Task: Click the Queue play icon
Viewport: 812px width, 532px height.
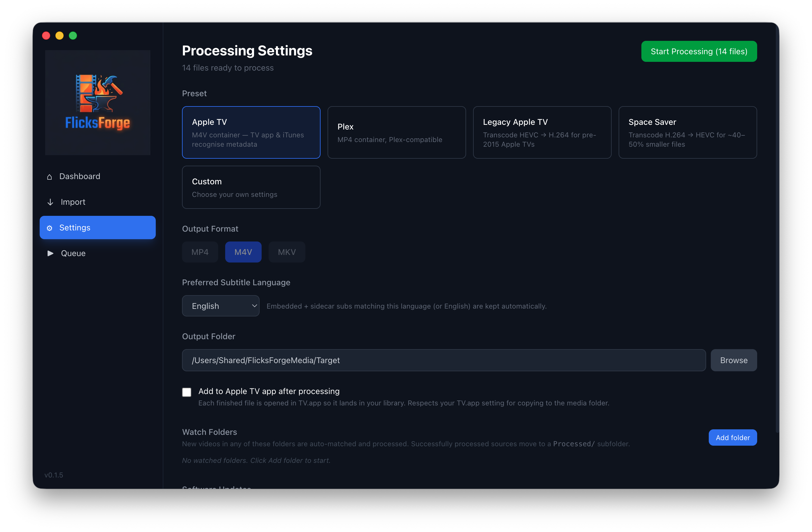Action: [x=50, y=253]
